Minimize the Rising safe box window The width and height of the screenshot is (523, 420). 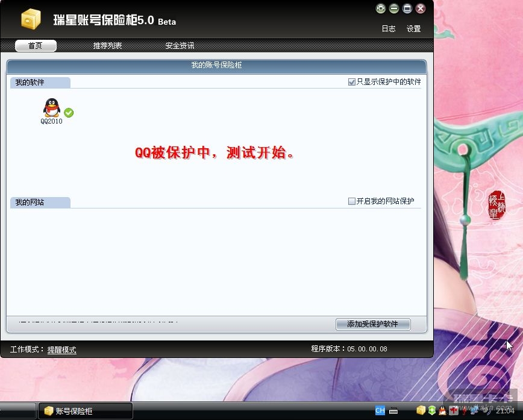pyautogui.click(x=394, y=8)
